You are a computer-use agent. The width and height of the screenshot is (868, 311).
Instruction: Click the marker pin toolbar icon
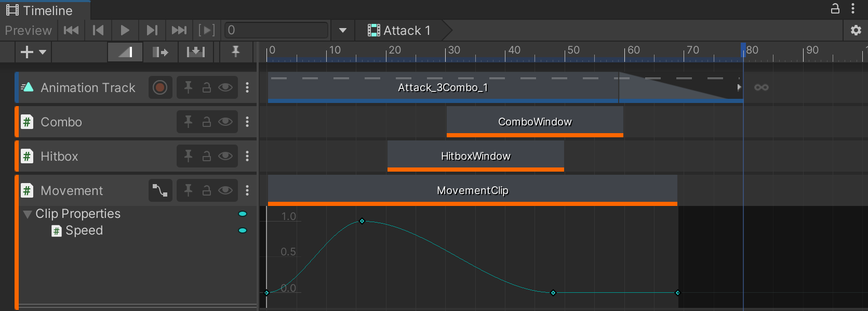pos(235,52)
